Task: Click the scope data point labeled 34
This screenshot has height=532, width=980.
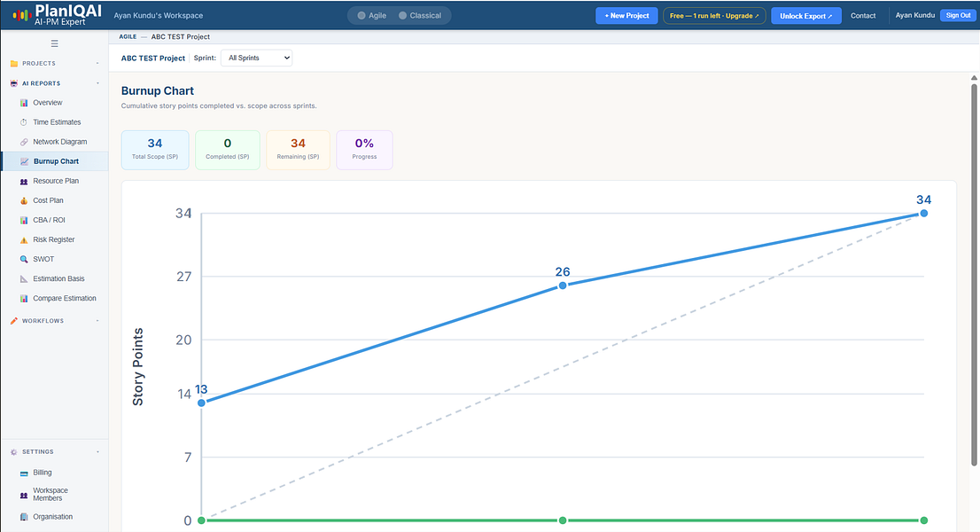Action: pos(924,213)
